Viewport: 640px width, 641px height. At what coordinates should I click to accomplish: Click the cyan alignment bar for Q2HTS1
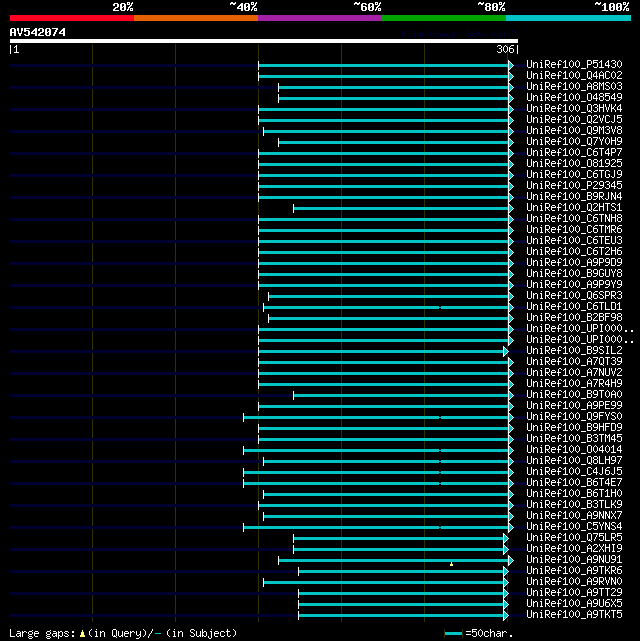click(x=401, y=209)
